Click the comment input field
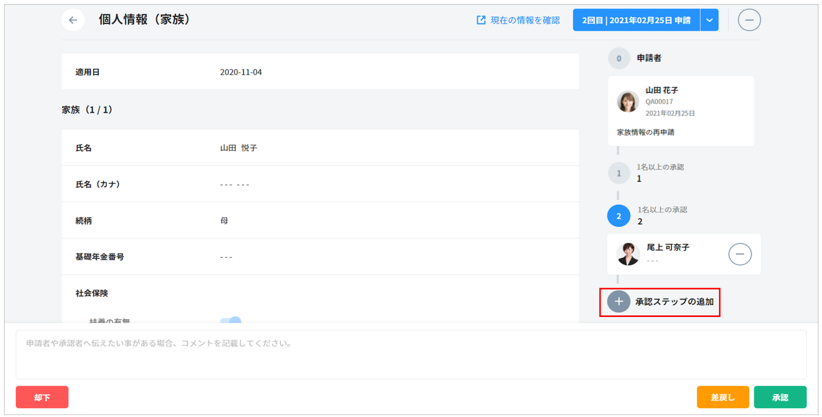The height and width of the screenshot is (417, 822). click(410, 354)
